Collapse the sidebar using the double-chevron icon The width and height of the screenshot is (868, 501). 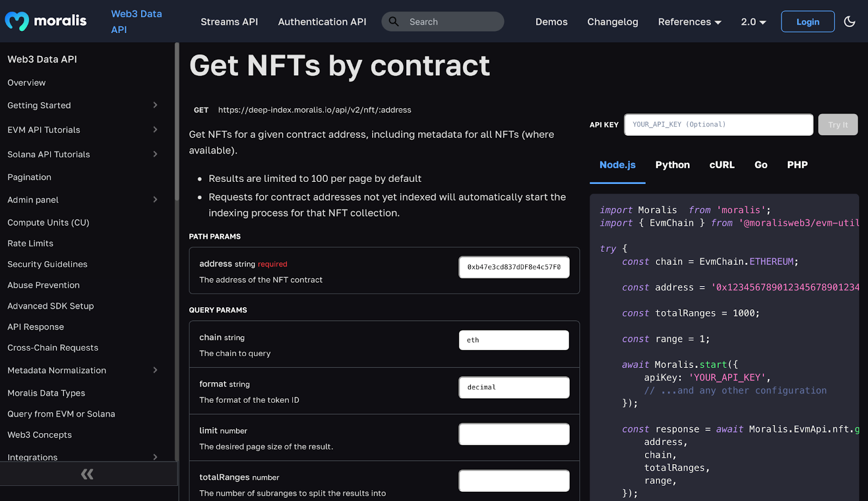tap(87, 473)
